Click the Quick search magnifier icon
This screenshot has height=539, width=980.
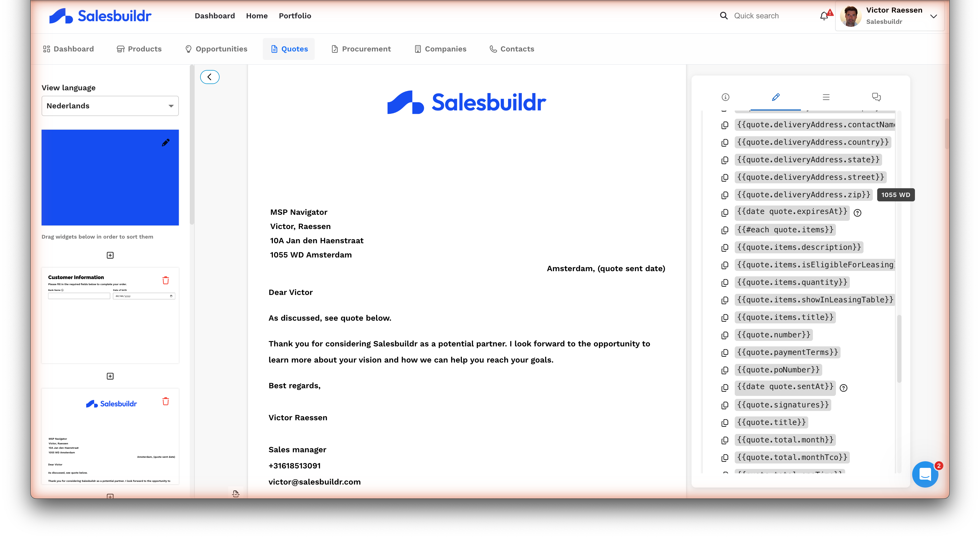click(724, 16)
